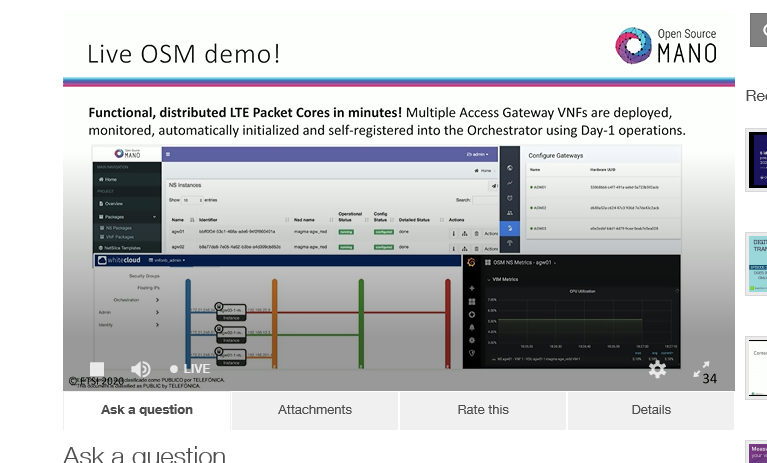Click the running status badge for agw01
Image resolution: width=767 pixels, height=463 pixels.
click(x=346, y=232)
